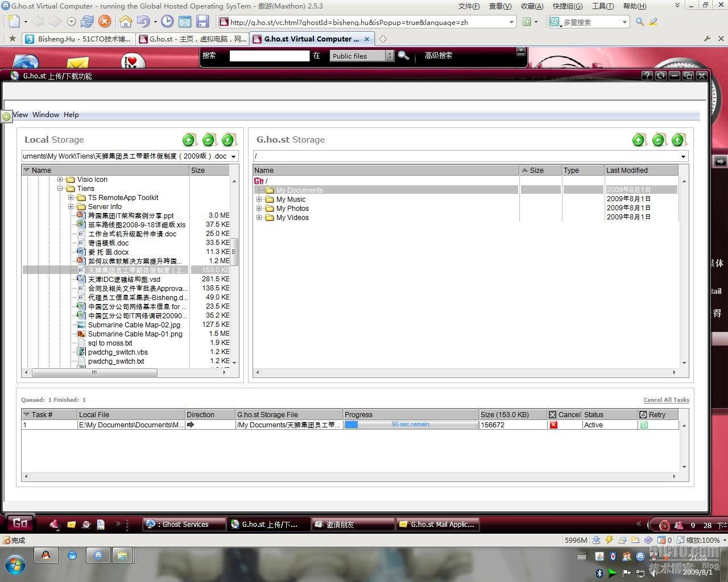Click the browser Back arrow icon

pos(38,22)
